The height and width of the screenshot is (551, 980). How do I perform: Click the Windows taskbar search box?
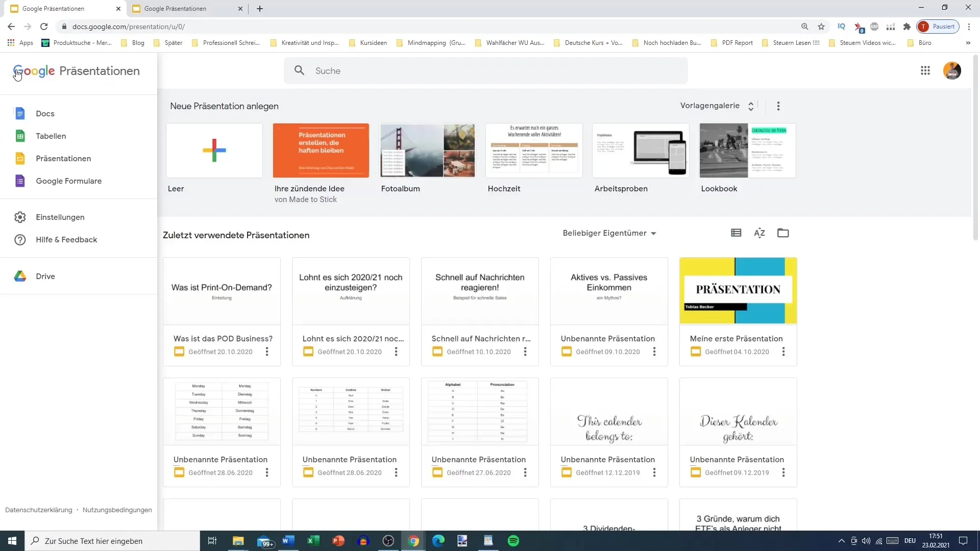pos(112,541)
